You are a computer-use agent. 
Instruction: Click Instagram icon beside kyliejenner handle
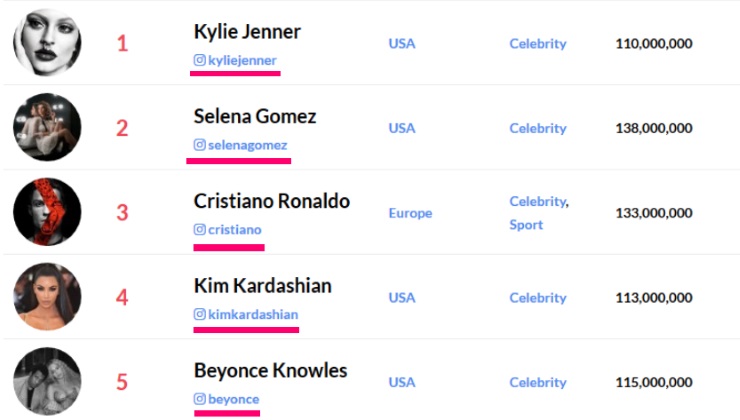coord(200,60)
